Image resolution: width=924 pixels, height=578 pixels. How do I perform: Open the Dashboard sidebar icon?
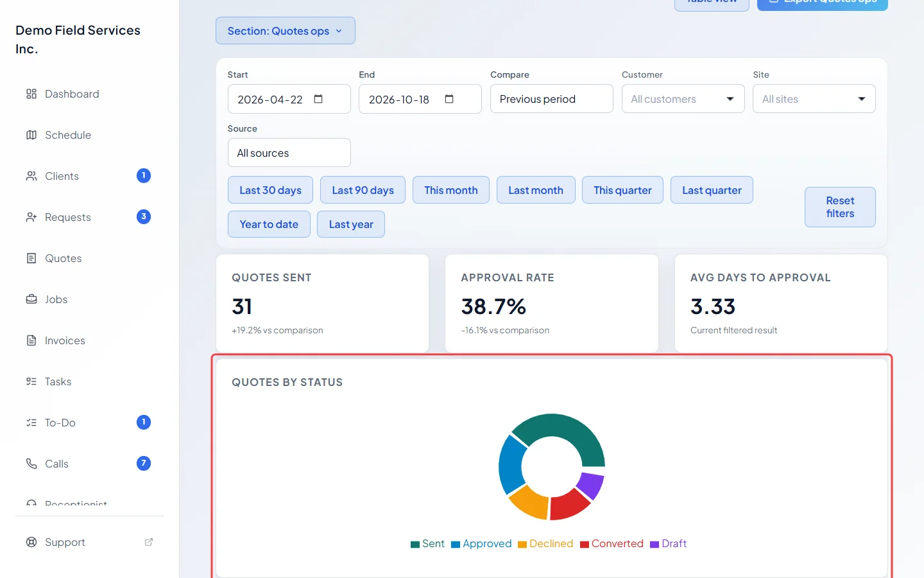31,94
